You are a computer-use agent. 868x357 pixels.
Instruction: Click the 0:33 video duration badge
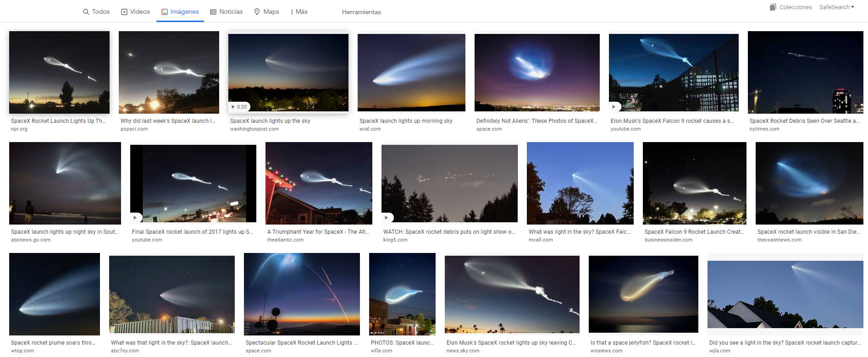(239, 107)
